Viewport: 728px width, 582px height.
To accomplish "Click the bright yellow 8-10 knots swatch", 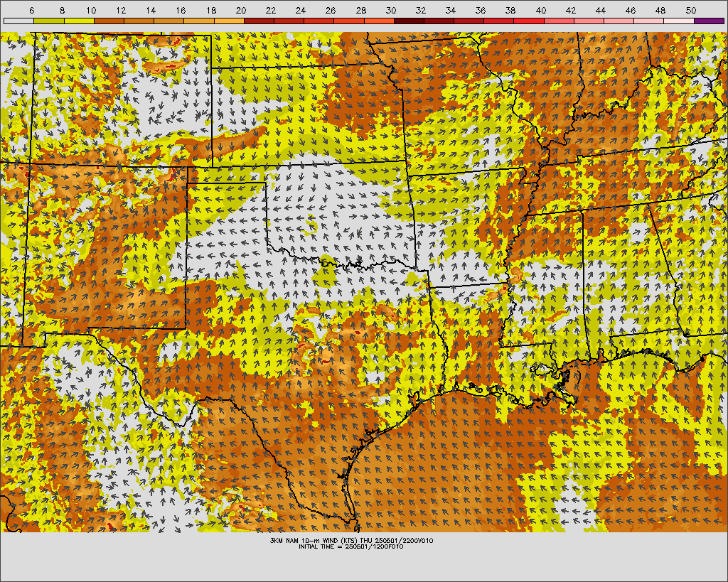I will (x=79, y=21).
